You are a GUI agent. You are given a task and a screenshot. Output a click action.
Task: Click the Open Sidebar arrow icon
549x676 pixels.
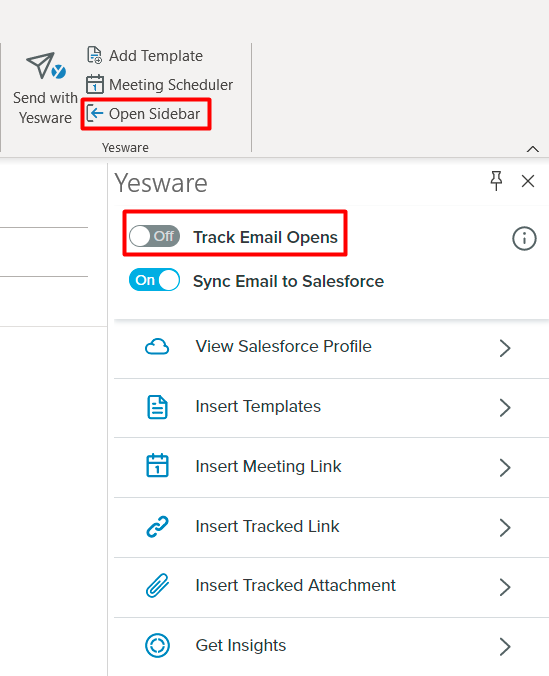[x=95, y=113]
